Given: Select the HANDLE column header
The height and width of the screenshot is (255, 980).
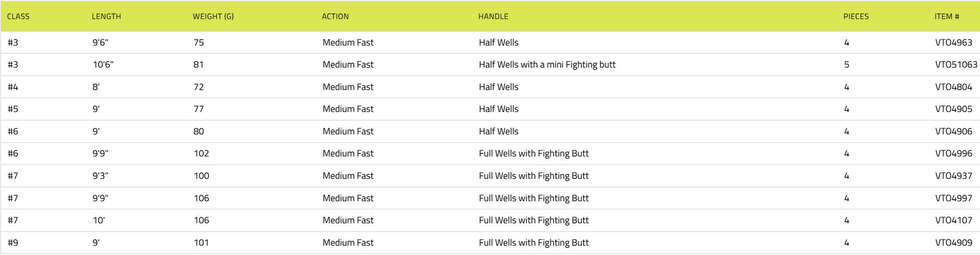Looking at the screenshot, I should click(x=493, y=16).
